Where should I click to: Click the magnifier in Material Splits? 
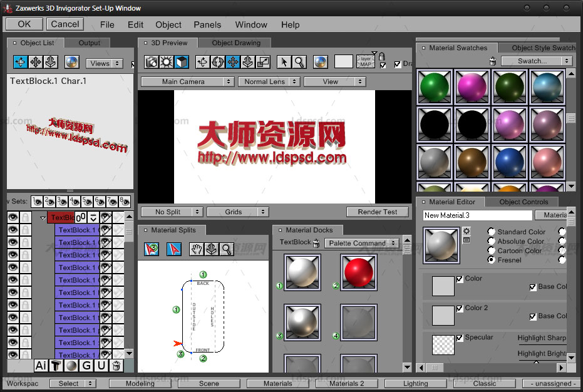(x=227, y=249)
